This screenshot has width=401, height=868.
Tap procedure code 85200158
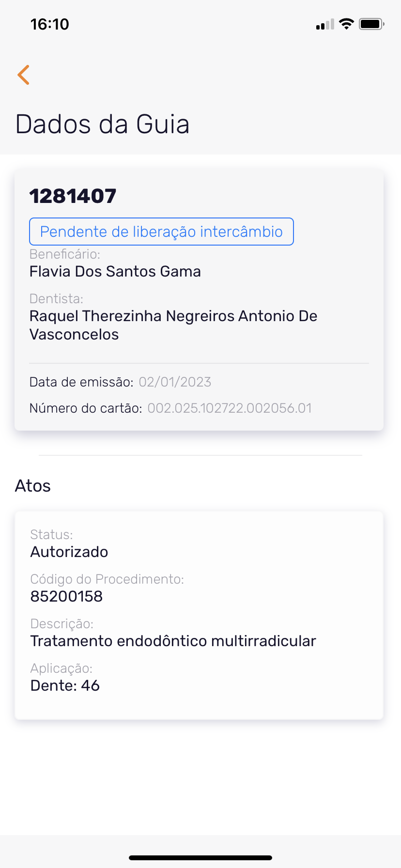[66, 596]
